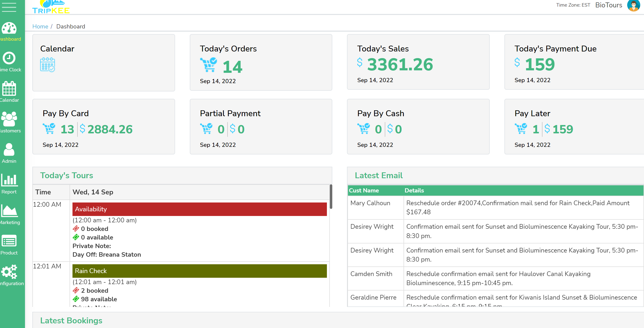Click the BioTours account name
The width and height of the screenshot is (644, 328).
[x=608, y=5]
